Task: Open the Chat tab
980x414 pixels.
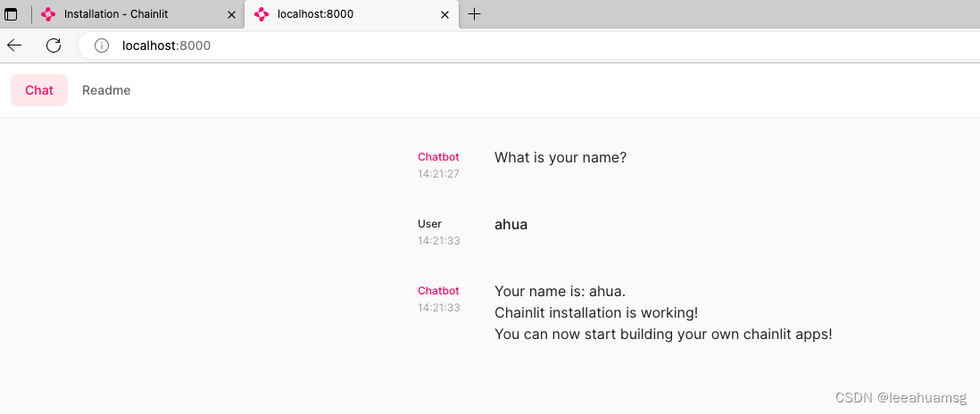Action: (38, 90)
